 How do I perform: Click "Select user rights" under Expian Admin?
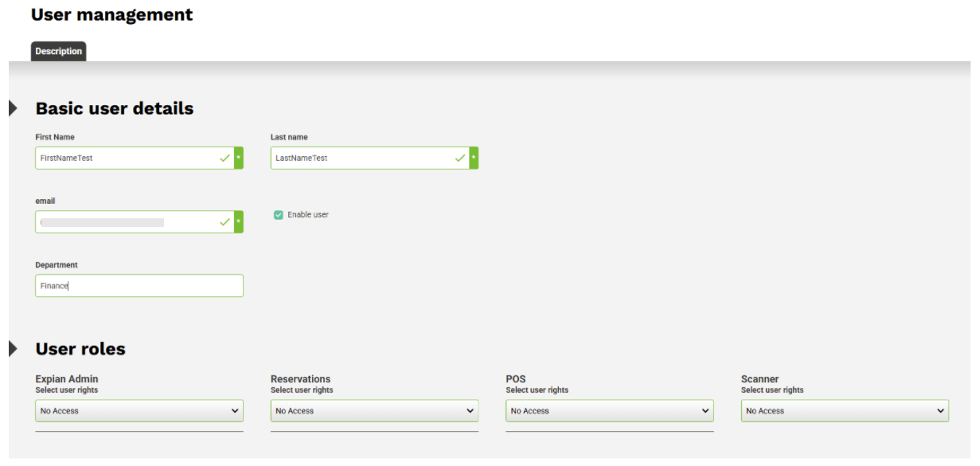tap(67, 390)
